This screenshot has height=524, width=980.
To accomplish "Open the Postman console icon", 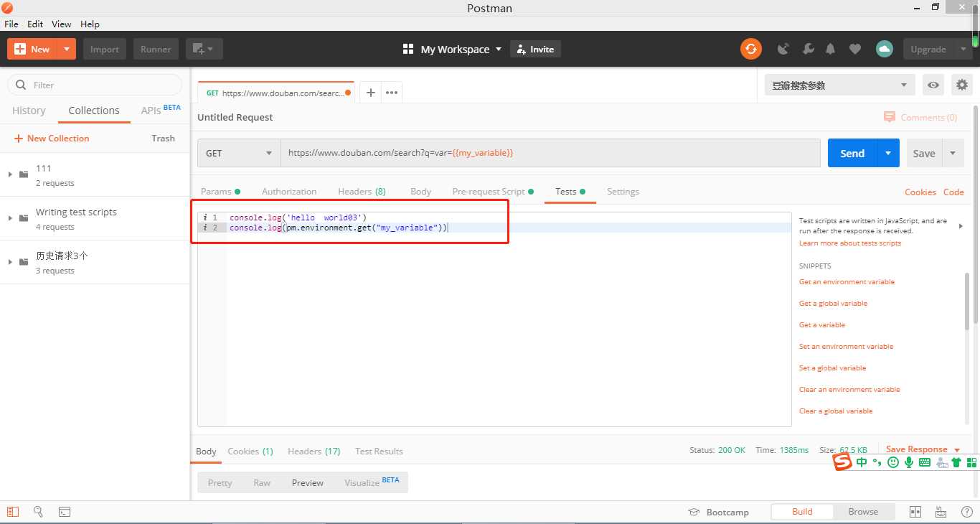I will [x=64, y=512].
